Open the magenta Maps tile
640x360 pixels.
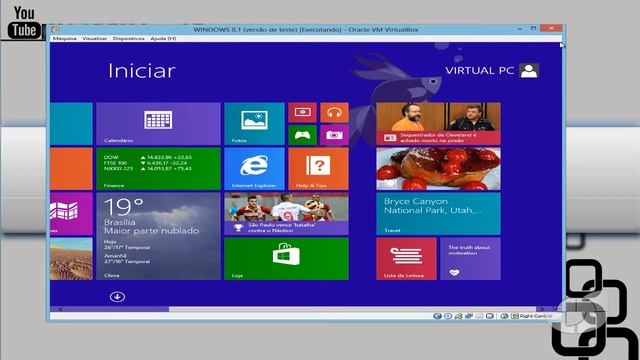tap(71, 213)
